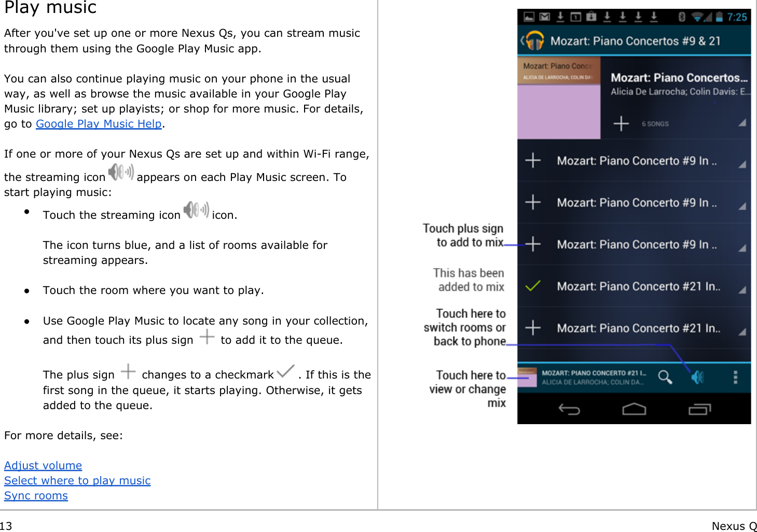
Task: Follow the Adjust volume link
Action: tap(43, 466)
